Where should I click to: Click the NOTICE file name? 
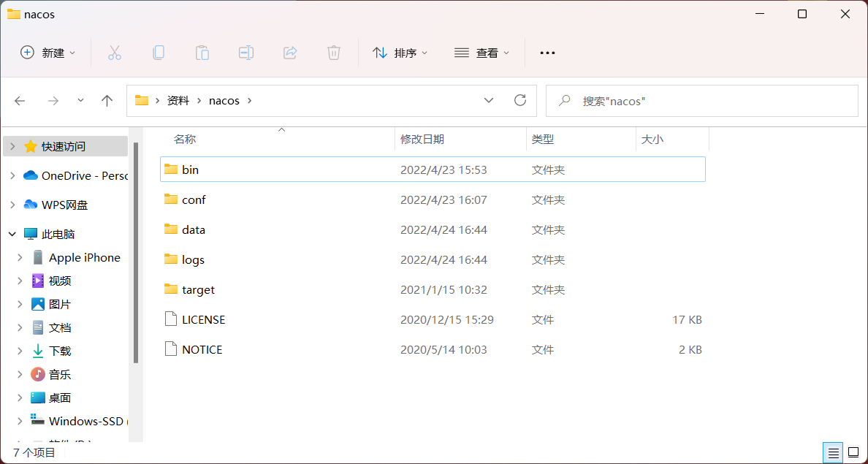coord(202,349)
